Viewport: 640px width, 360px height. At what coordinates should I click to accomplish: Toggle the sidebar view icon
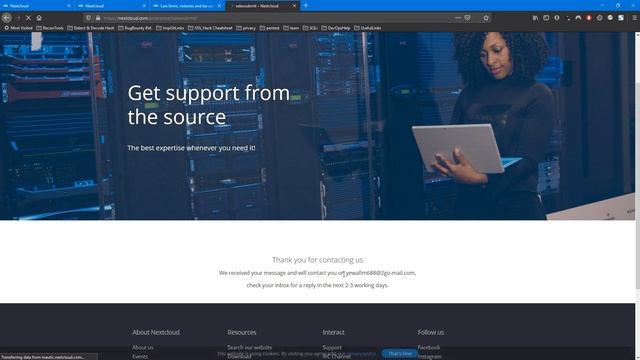coord(546,18)
